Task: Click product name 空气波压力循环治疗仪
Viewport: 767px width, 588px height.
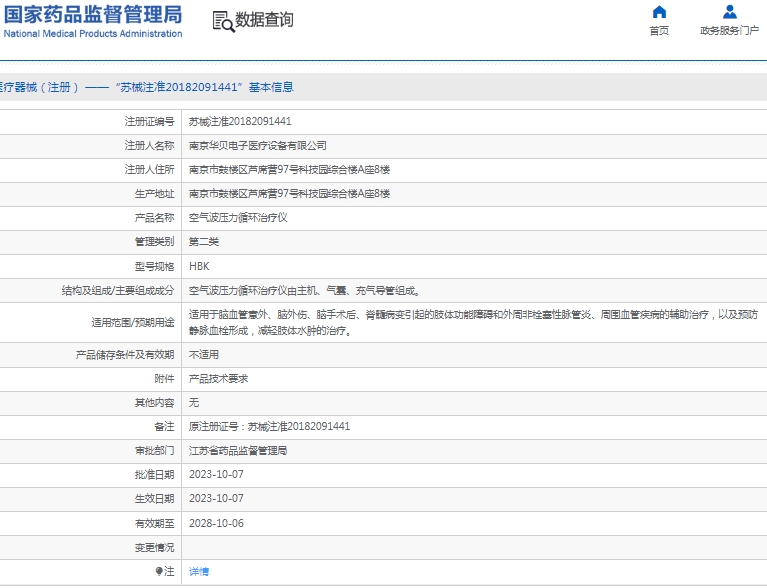Action: tap(238, 218)
